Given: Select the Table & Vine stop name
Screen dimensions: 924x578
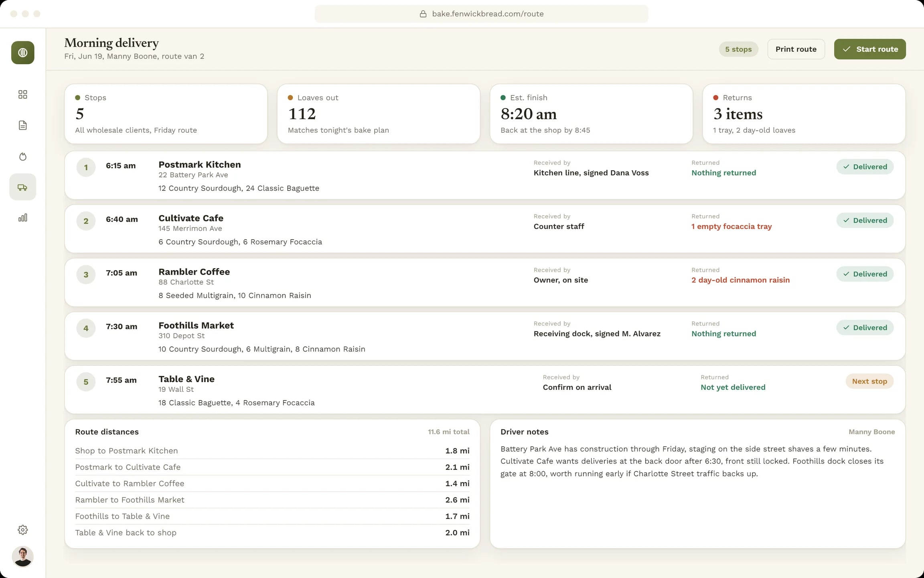Looking at the screenshot, I should (x=186, y=379).
